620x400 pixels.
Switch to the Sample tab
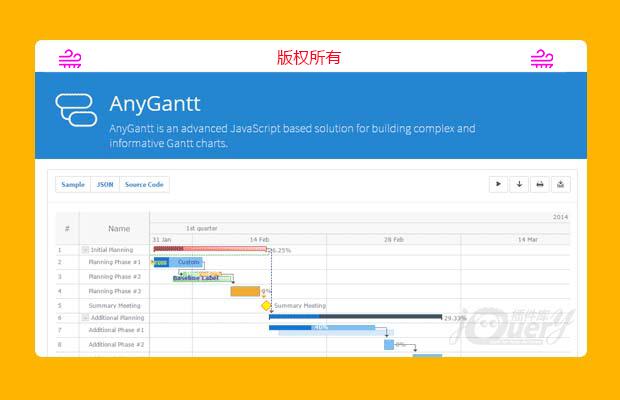pos(73,185)
